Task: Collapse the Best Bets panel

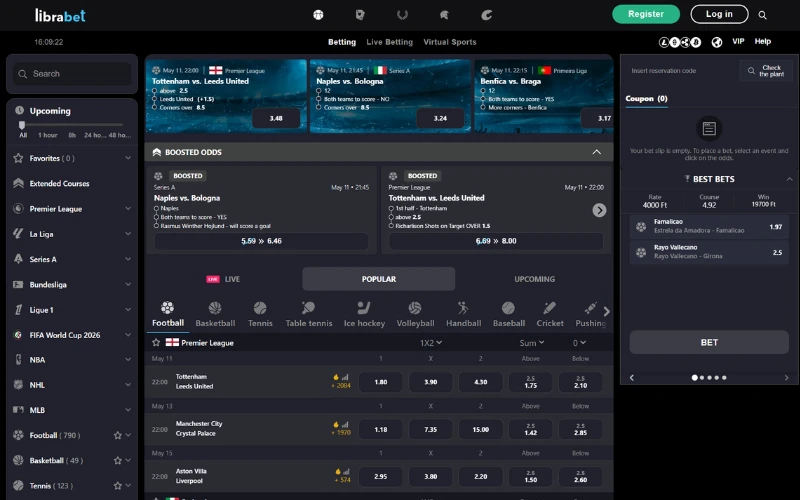Action: click(x=789, y=179)
